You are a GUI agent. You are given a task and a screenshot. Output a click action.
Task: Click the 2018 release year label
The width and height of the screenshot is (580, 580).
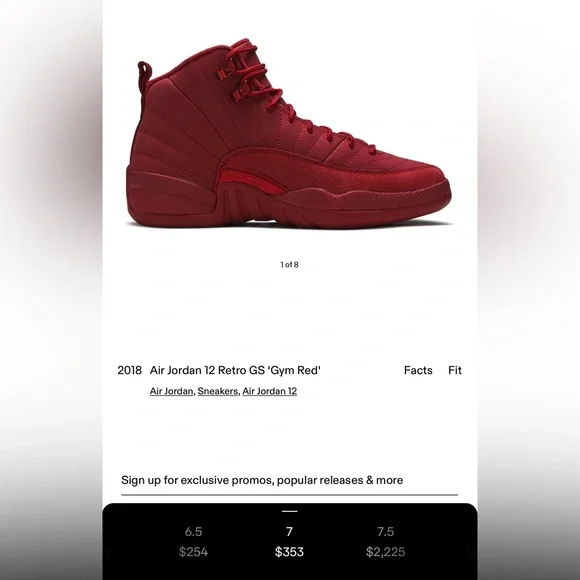point(129,370)
